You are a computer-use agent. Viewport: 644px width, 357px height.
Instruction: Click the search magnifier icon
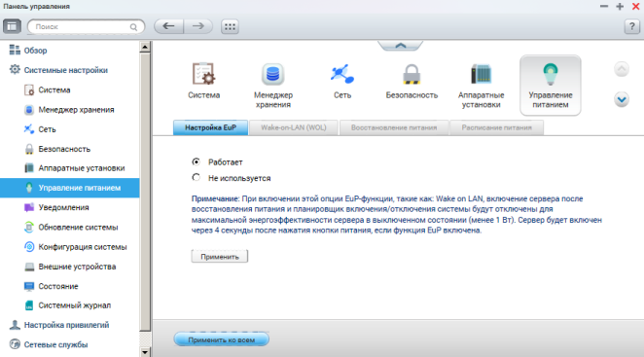133,27
